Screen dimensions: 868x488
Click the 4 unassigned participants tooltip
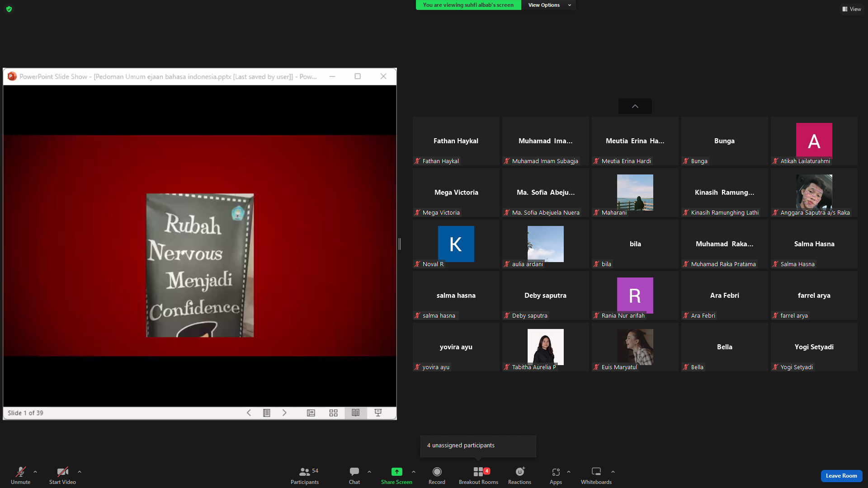tap(478, 446)
